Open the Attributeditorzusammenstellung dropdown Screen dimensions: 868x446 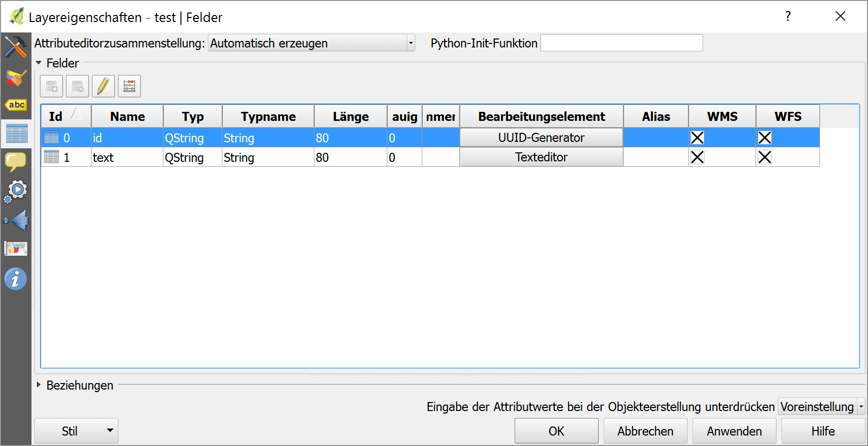coord(311,43)
